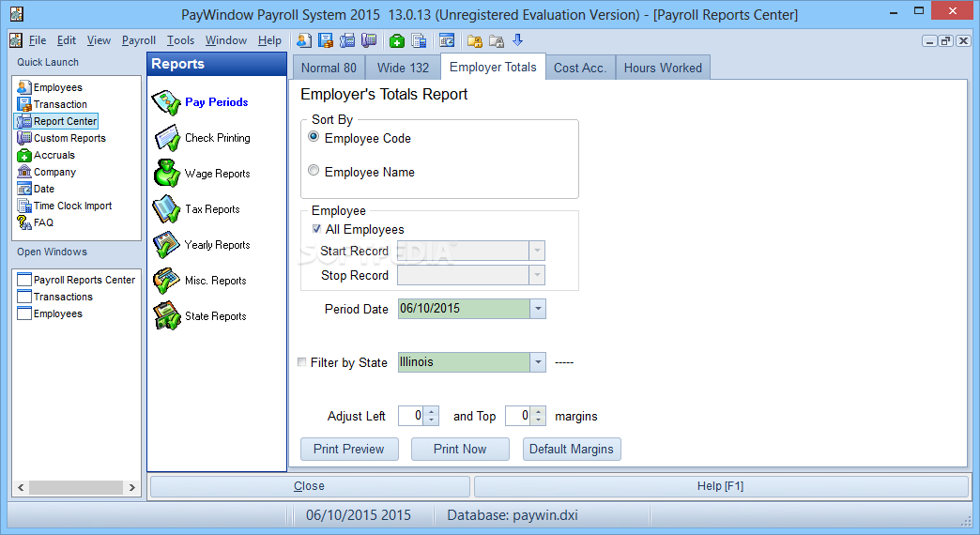Open Employees in Quick Launch
The width and height of the screenshot is (980, 535).
pos(50,87)
